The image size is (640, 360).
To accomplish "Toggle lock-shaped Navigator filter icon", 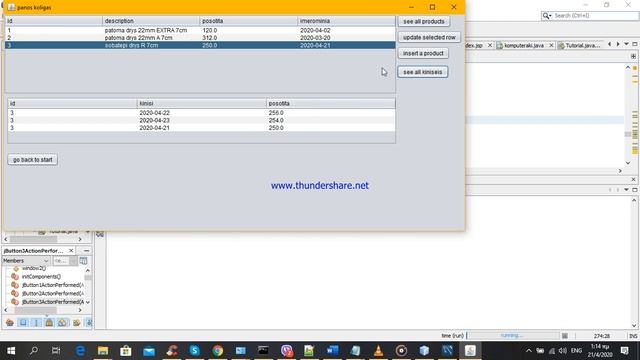I will [49, 322].
